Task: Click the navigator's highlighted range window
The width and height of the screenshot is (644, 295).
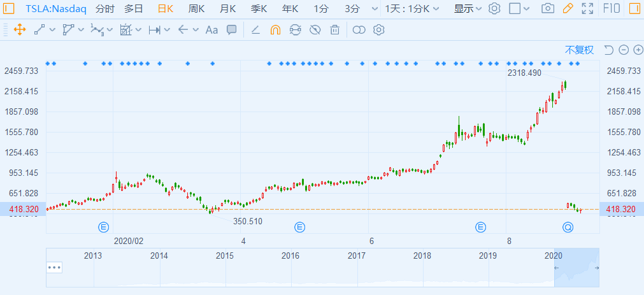Action: [x=576, y=268]
